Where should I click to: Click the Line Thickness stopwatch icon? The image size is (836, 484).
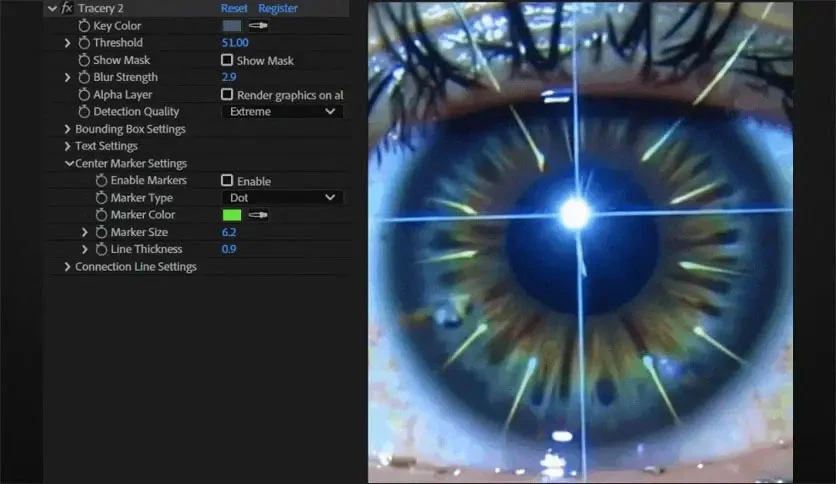click(x=101, y=249)
